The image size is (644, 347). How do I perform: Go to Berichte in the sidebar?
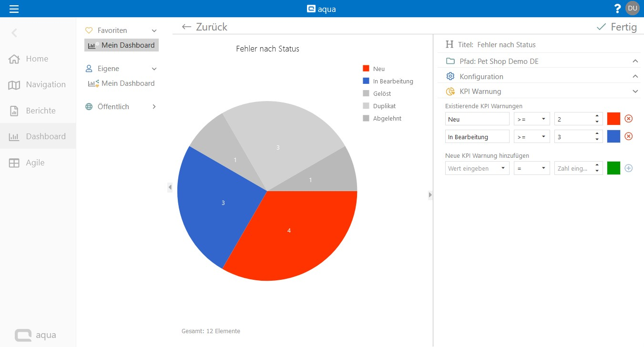(41, 111)
